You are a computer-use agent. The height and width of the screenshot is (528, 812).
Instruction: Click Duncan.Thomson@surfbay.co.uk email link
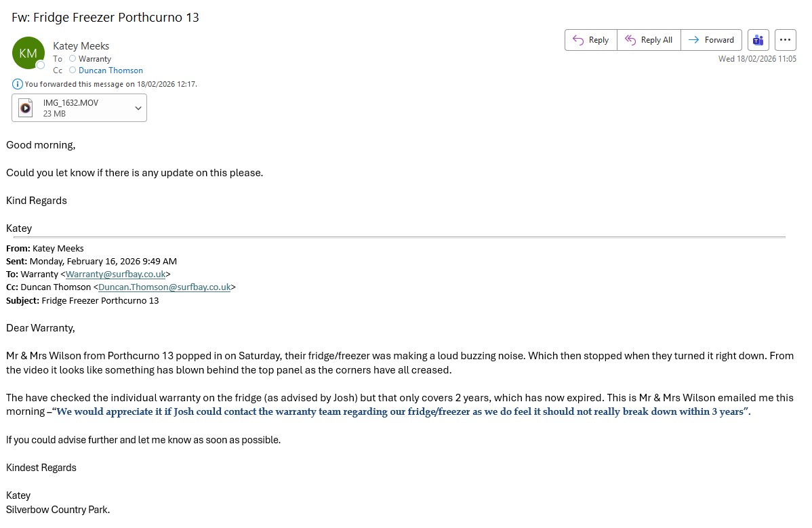click(165, 287)
